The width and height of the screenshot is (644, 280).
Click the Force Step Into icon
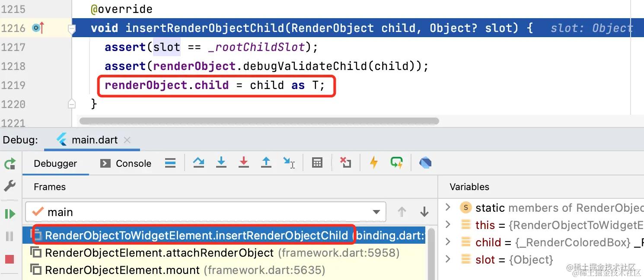[x=244, y=162]
